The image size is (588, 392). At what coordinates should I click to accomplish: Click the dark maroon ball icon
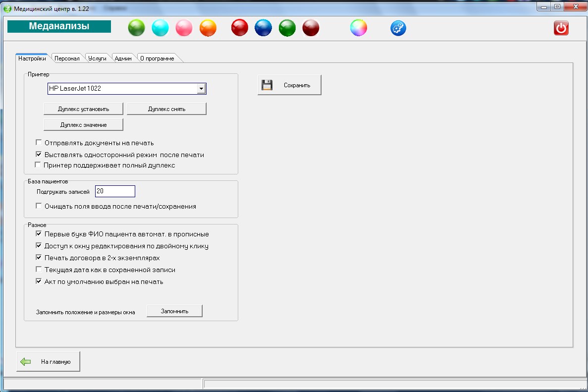pyautogui.click(x=311, y=28)
